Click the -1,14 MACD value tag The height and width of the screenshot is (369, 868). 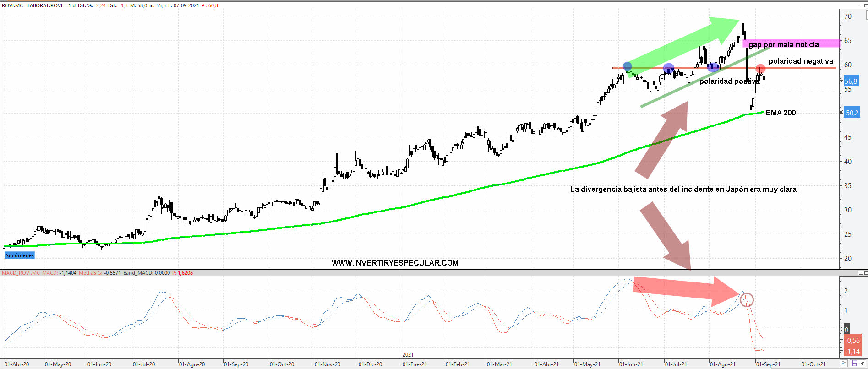pyautogui.click(x=852, y=352)
